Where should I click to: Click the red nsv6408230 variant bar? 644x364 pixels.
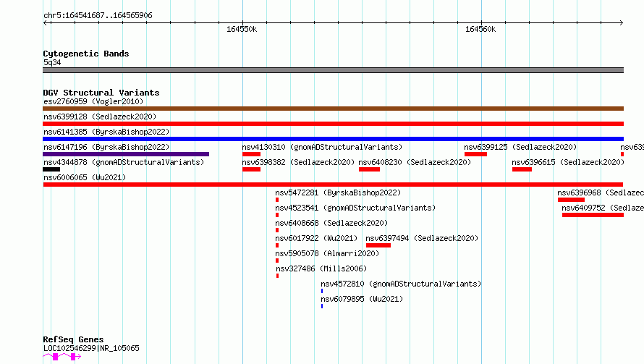pos(369,169)
